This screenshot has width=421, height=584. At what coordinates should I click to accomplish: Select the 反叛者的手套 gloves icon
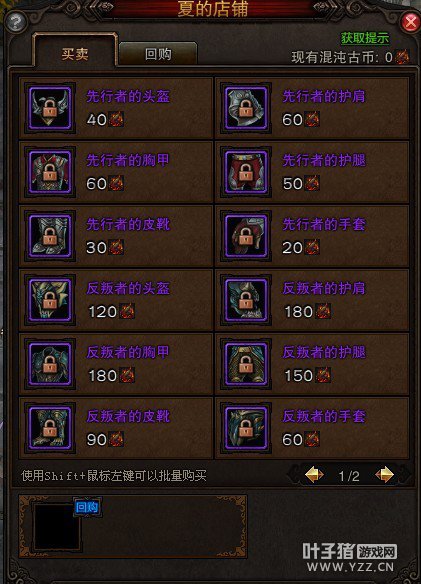(x=246, y=428)
